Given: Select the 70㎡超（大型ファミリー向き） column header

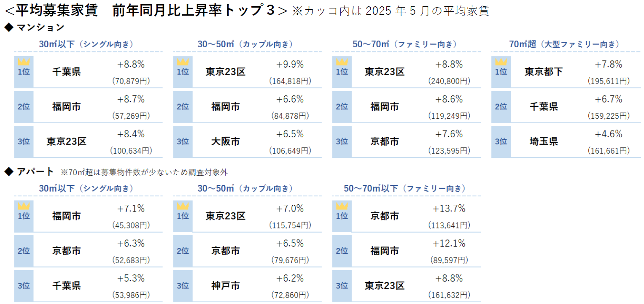Looking at the screenshot, I should click(564, 44).
